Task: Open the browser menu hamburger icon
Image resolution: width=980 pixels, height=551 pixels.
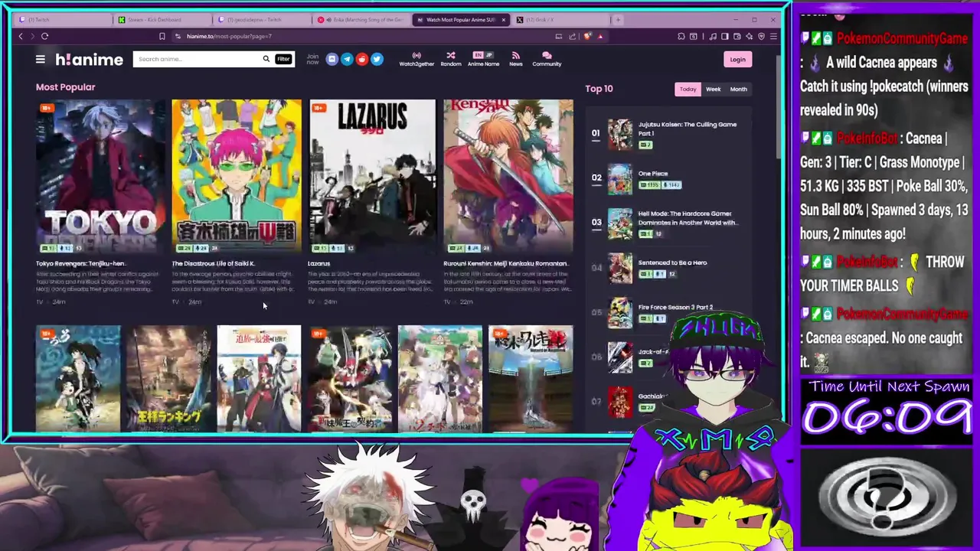Action: coord(773,36)
